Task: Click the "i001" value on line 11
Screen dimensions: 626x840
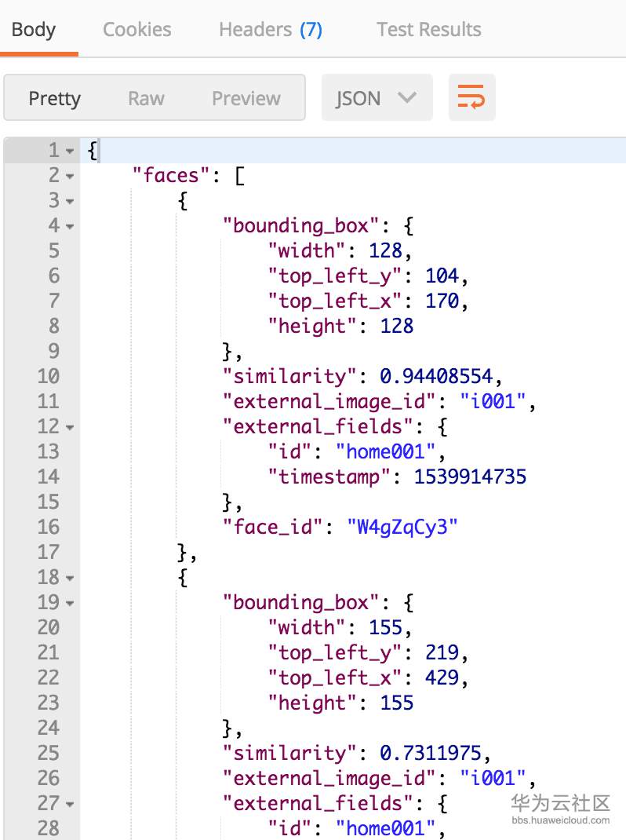Action: point(493,401)
